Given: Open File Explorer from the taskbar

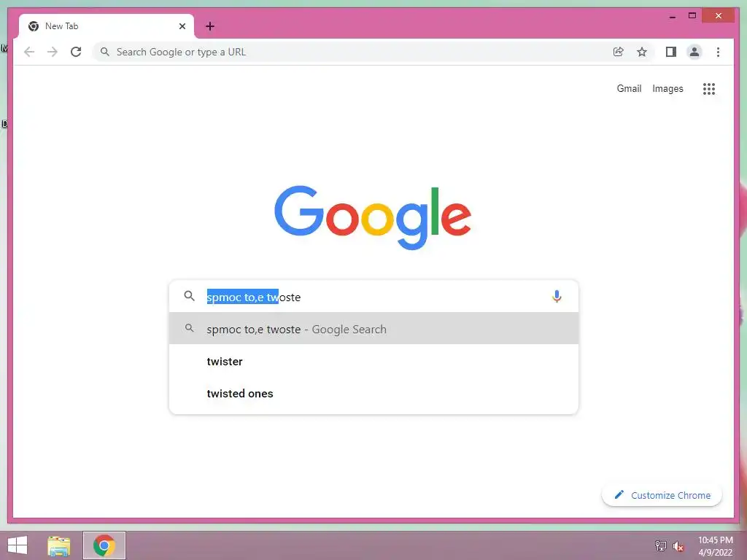Looking at the screenshot, I should coord(59,545).
